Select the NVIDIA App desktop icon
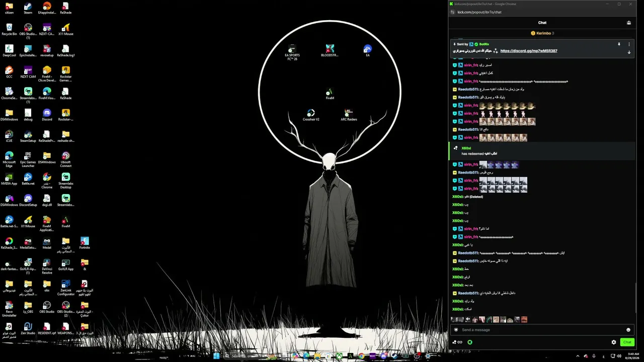The image size is (644, 362). 9,179
